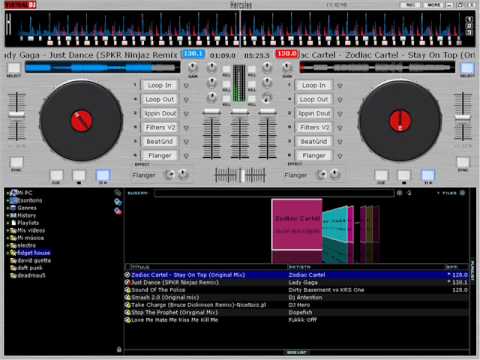This screenshot has height=360, width=480.
Task: Toggle the left deck top kill button
Action: pos(226,69)
